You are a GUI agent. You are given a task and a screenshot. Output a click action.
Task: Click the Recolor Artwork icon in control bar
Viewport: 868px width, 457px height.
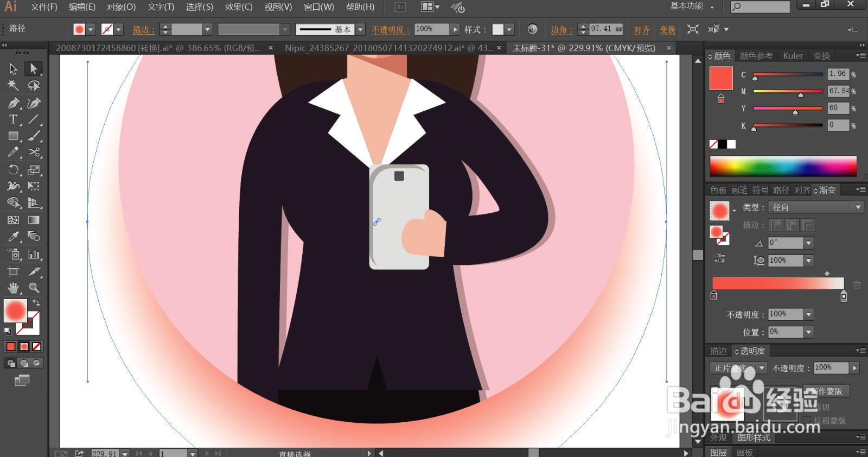tap(533, 29)
